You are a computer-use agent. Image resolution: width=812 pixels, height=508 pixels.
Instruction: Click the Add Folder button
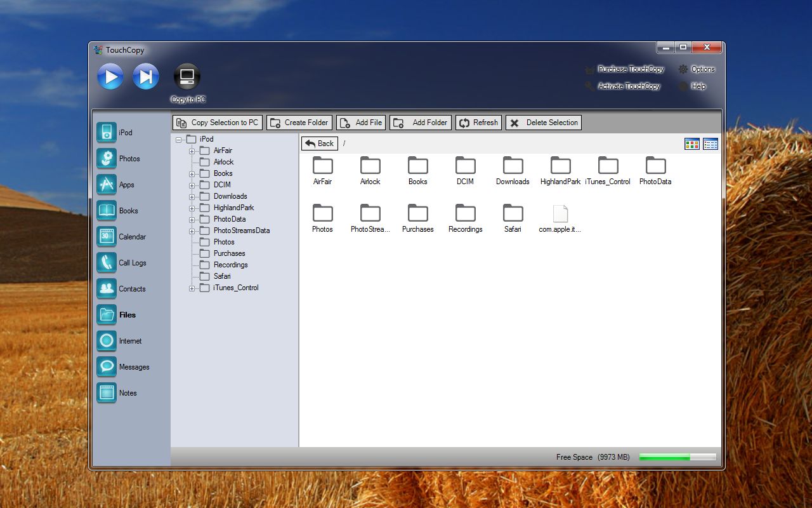[x=421, y=123]
